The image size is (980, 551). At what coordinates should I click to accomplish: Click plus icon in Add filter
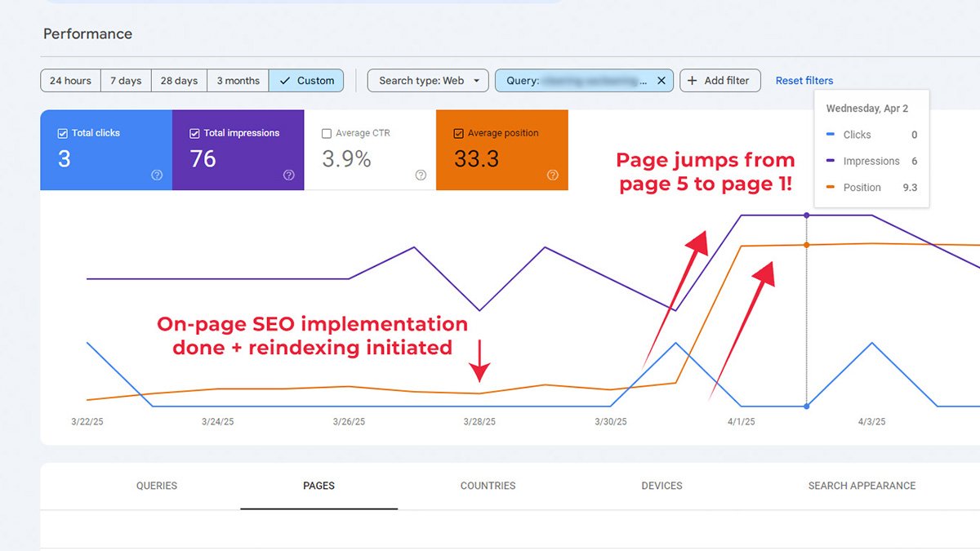693,81
